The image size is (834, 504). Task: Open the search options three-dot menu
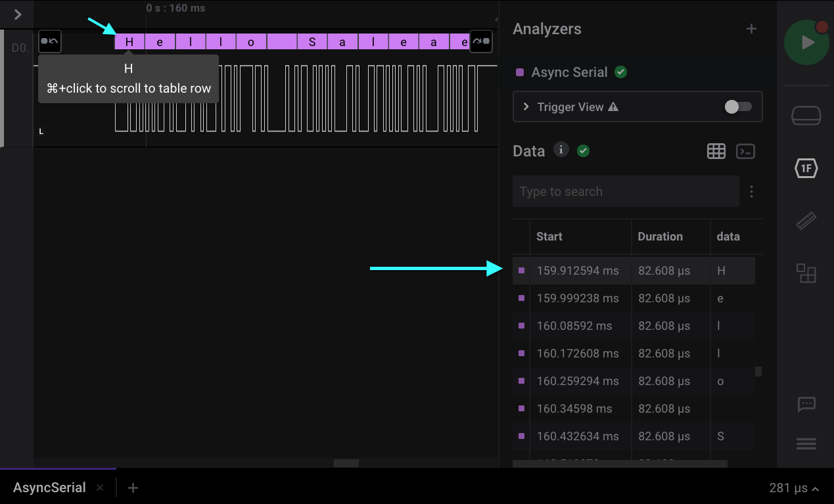(752, 191)
